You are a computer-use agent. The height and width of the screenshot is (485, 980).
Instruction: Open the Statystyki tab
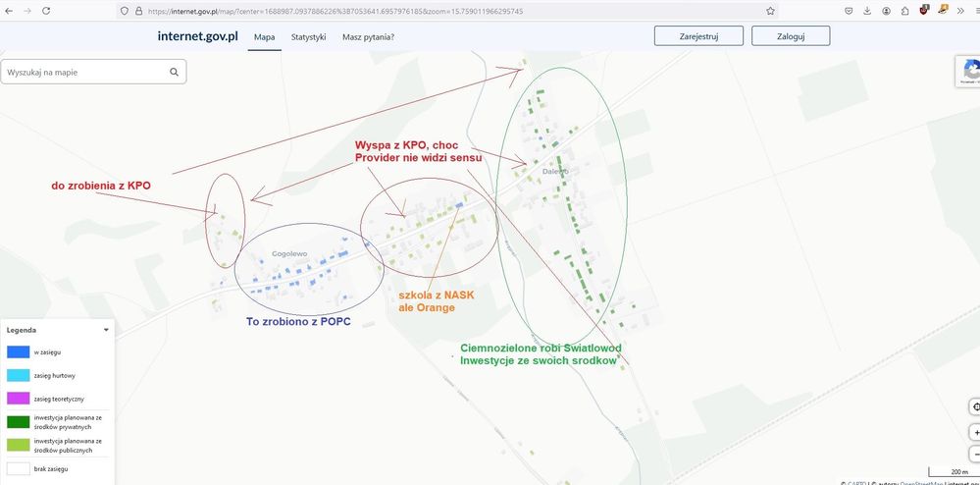click(x=308, y=37)
